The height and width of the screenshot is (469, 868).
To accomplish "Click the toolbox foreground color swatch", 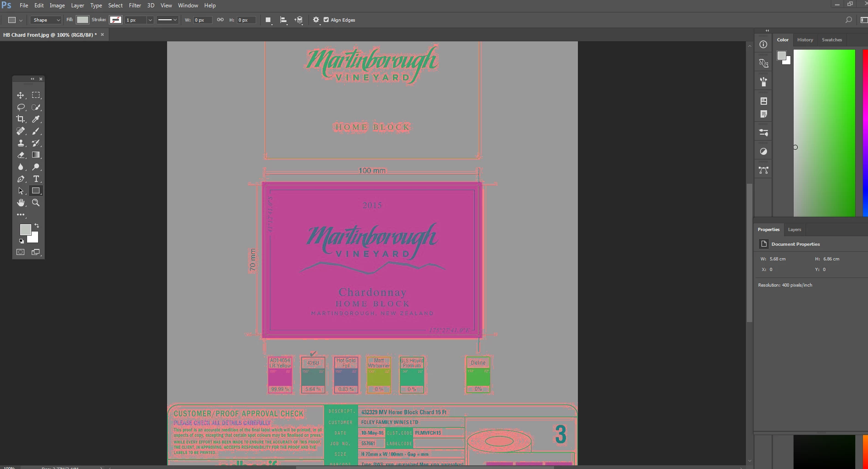I will click(25, 229).
